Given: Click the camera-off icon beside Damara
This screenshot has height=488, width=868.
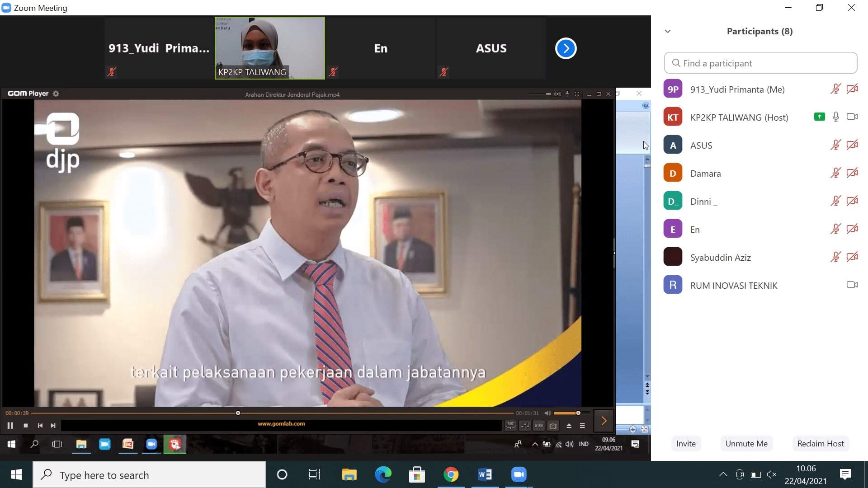Looking at the screenshot, I should coord(852,173).
